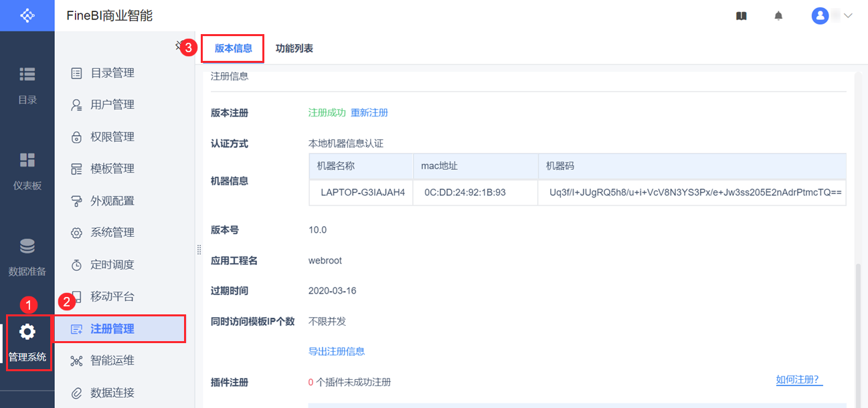Click the FineBI商业智能 title
The height and width of the screenshot is (408, 868).
point(109,16)
